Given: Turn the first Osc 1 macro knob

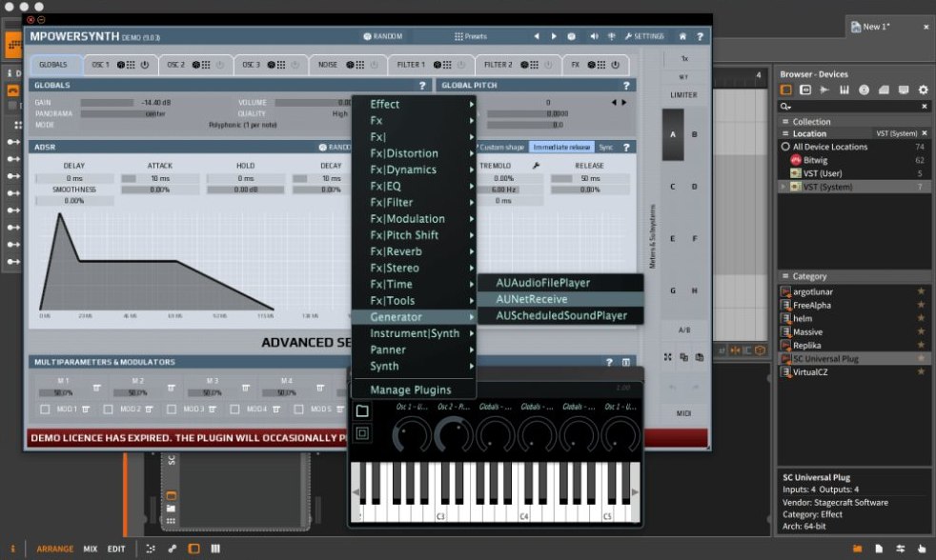Looking at the screenshot, I should (x=412, y=434).
